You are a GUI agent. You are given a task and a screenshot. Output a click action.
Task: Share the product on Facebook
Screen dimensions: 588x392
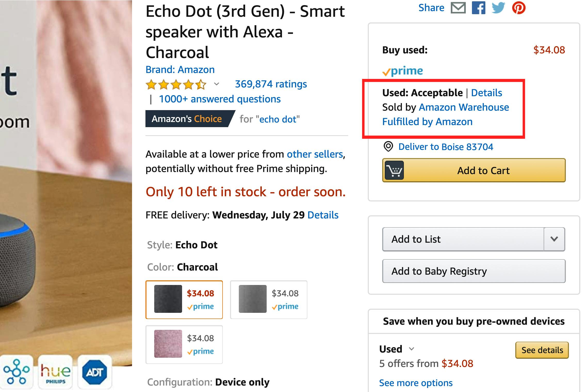478,8
